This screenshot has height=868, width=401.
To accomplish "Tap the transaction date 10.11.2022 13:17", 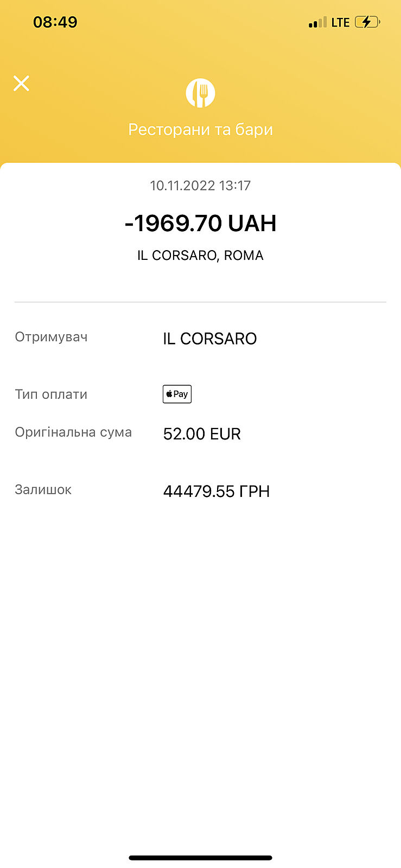I will (200, 186).
